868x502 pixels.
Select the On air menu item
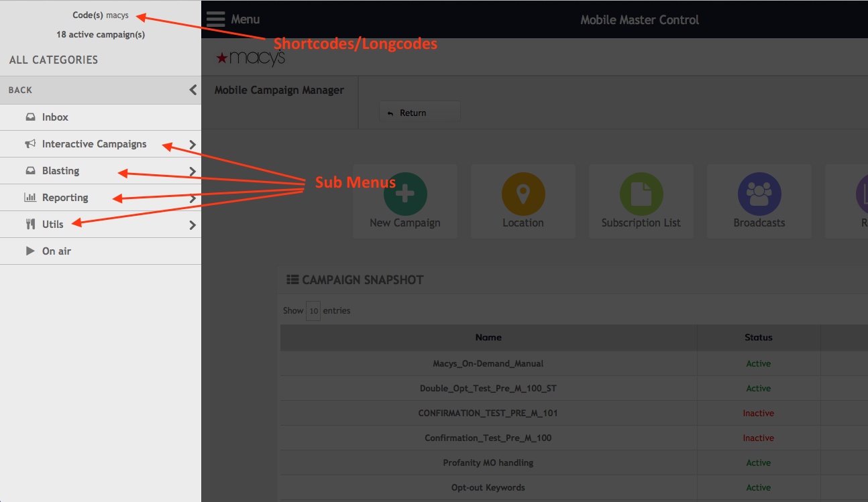pos(56,251)
